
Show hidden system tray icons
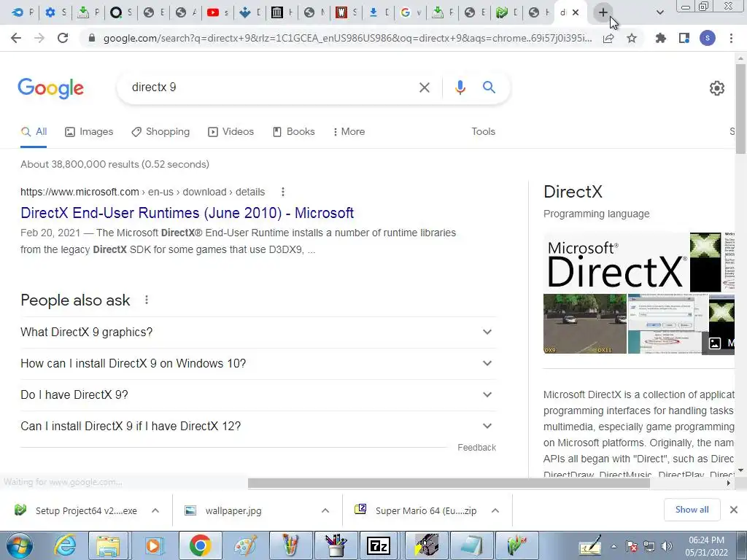coord(614,547)
